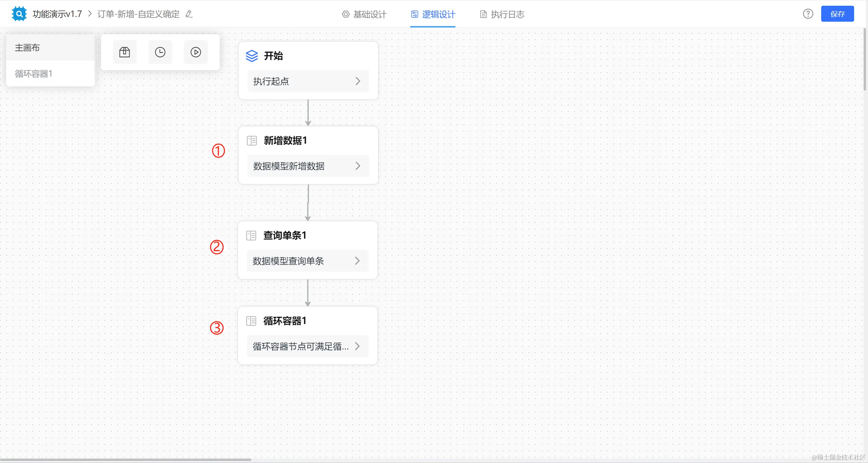Expand the 循环容器节点 description chevron
This screenshot has height=463, width=868.
coord(357,346)
